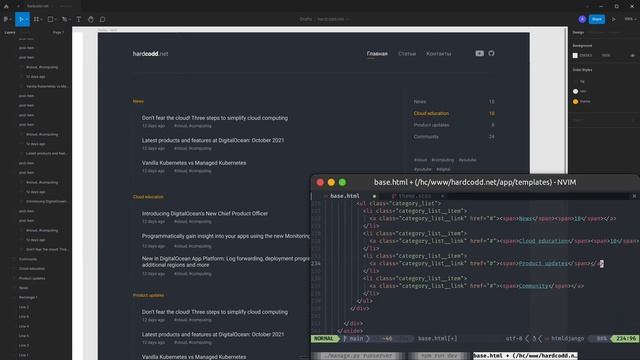Open the Page 1 pages dropdown
The width and height of the screenshot is (640, 360).
coord(58,32)
